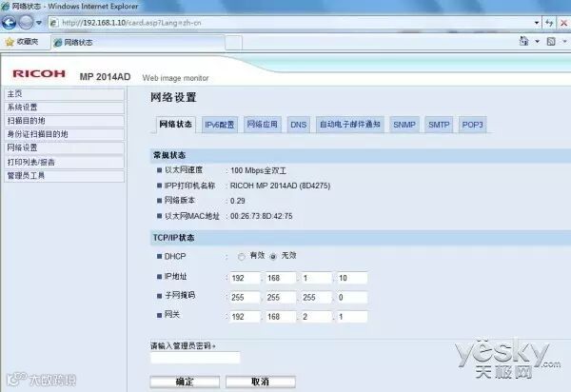The height and width of the screenshot is (392, 571).
Task: Click the administrator password input field
Action: point(195,358)
